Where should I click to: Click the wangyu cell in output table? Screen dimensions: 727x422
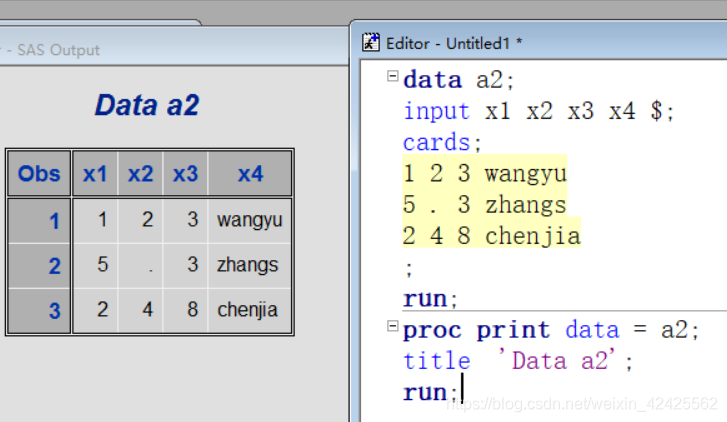click(x=250, y=220)
